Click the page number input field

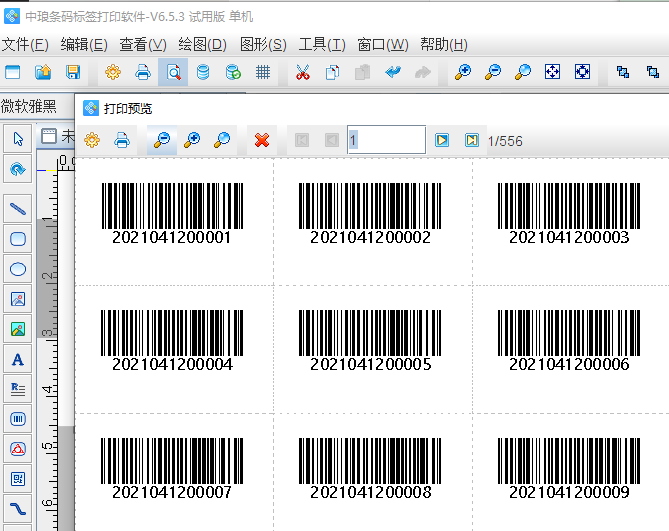tap(387, 139)
